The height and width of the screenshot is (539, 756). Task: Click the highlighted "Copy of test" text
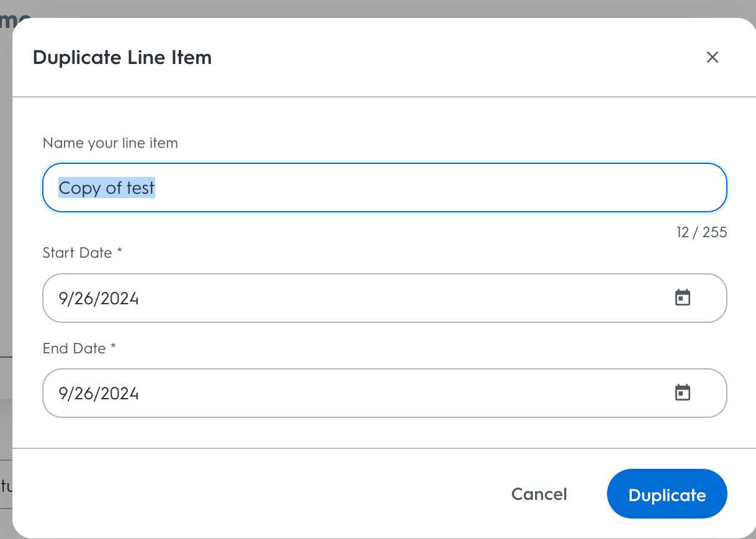107,188
